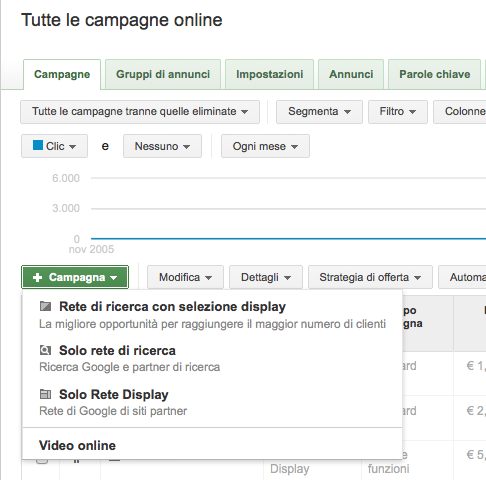Click the 6.000 chart axis label
Screen dimensions: 486x480
(66, 178)
